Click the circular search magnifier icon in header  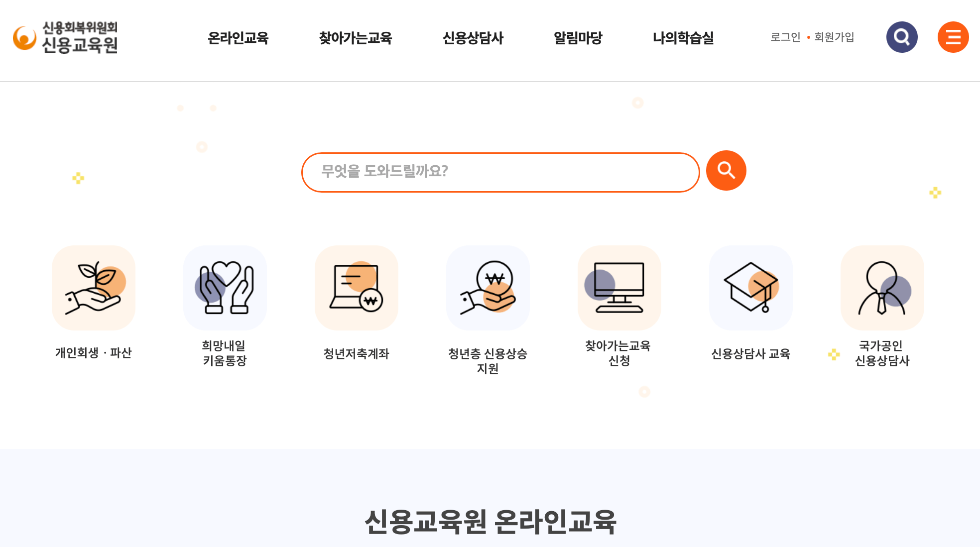coord(902,37)
